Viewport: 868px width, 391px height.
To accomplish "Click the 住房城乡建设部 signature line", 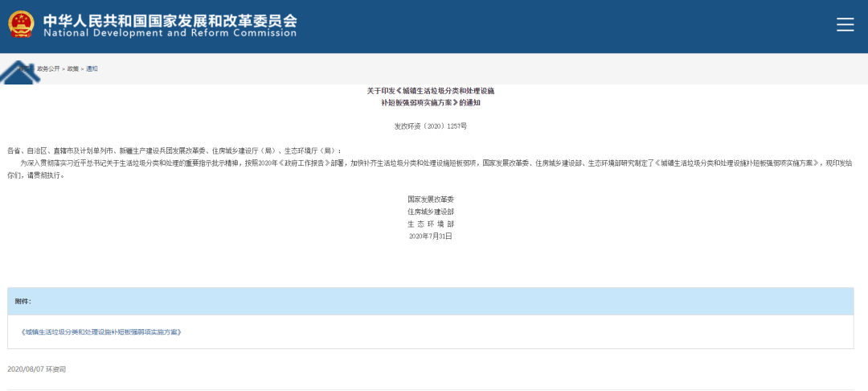I will [x=430, y=211].
